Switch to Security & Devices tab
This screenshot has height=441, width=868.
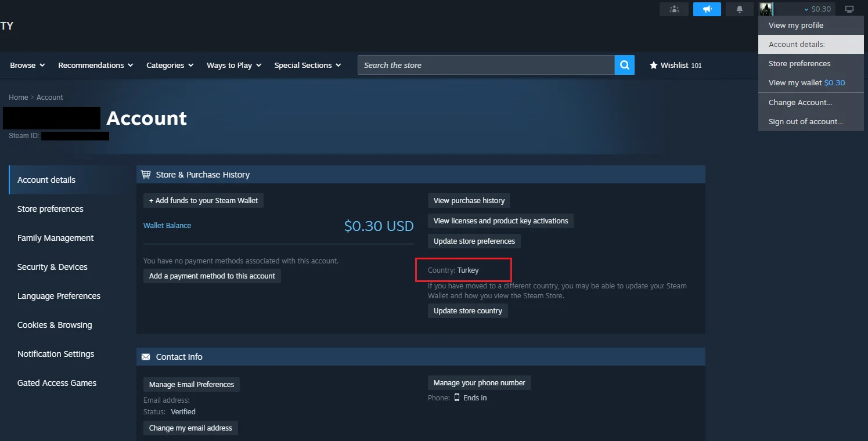pyautogui.click(x=52, y=267)
